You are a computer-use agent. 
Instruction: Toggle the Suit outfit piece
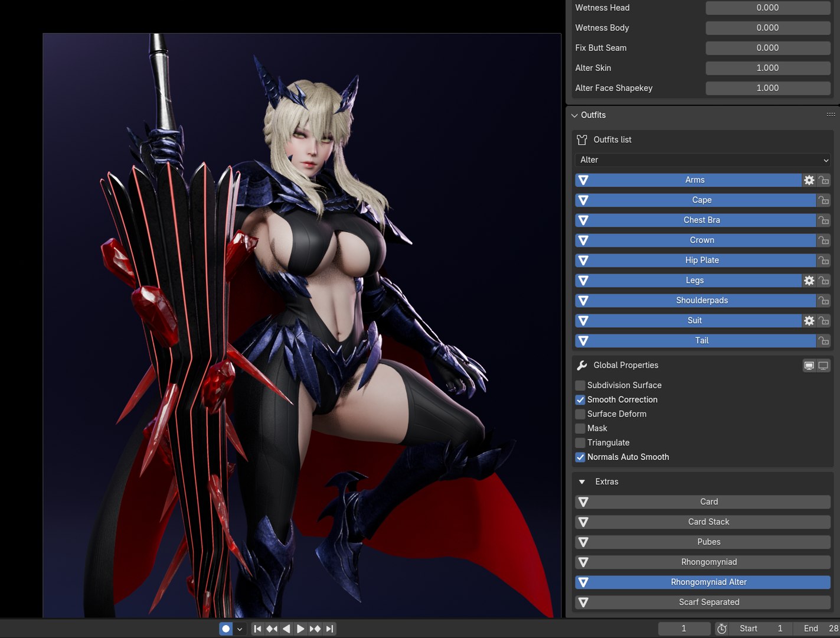pos(688,321)
